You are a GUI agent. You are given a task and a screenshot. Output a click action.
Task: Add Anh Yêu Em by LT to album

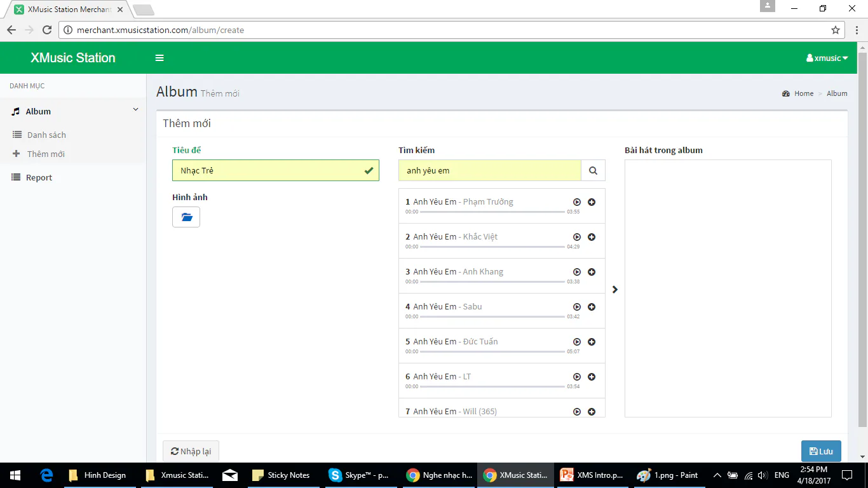click(592, 377)
